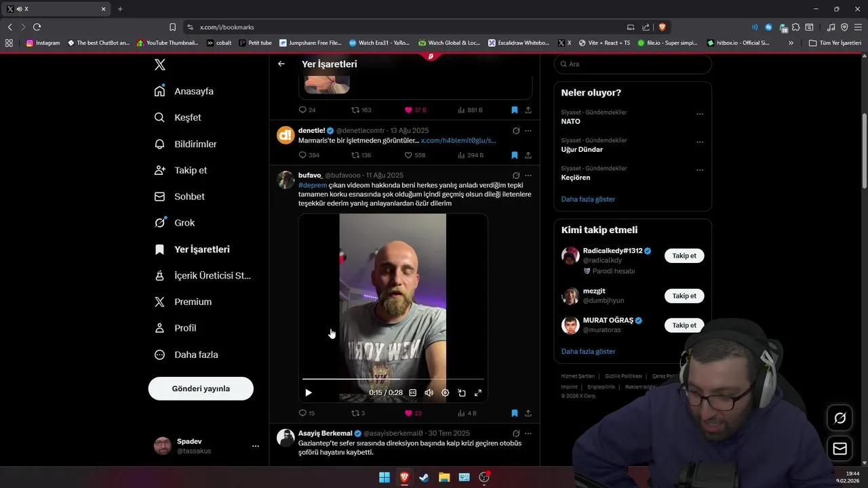Open video settings gear
The image size is (868, 488).
(x=446, y=392)
